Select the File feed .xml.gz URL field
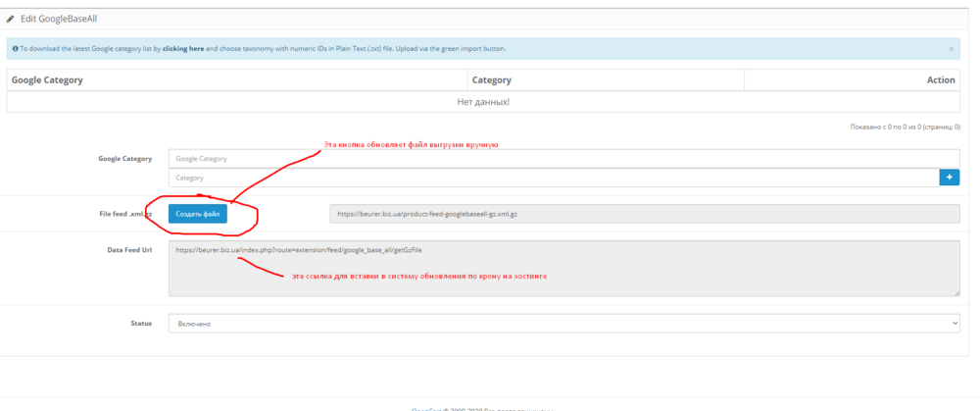The image size is (980, 411). point(645,213)
